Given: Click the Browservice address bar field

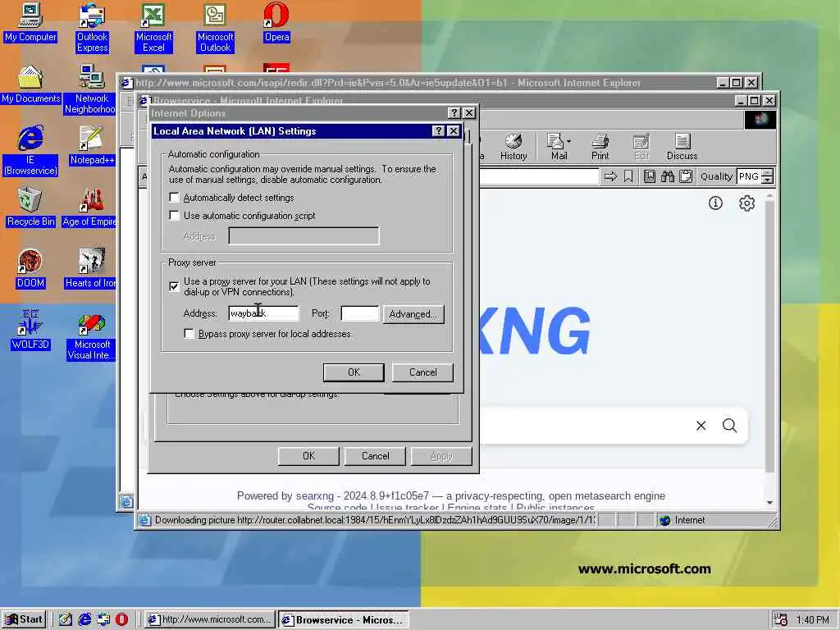Looking at the screenshot, I should [539, 176].
